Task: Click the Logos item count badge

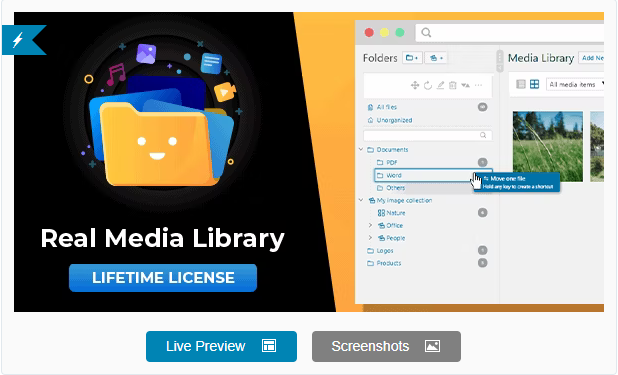Action: [482, 250]
